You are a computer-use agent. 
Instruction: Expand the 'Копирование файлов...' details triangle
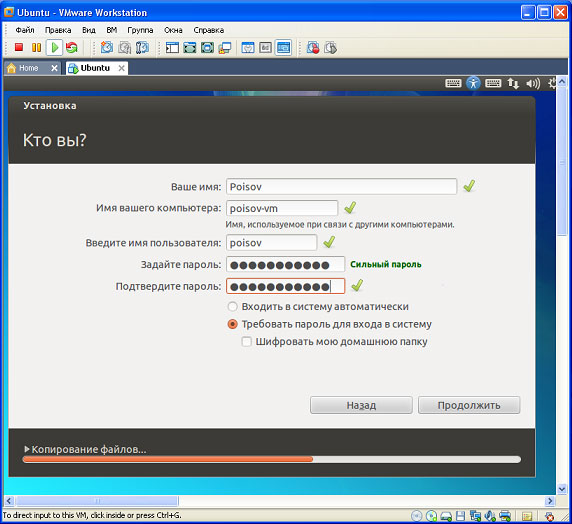click(26, 448)
